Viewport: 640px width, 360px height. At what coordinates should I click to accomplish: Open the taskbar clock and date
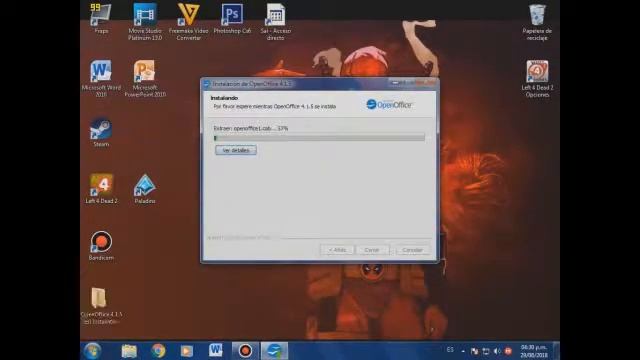[x=534, y=351]
